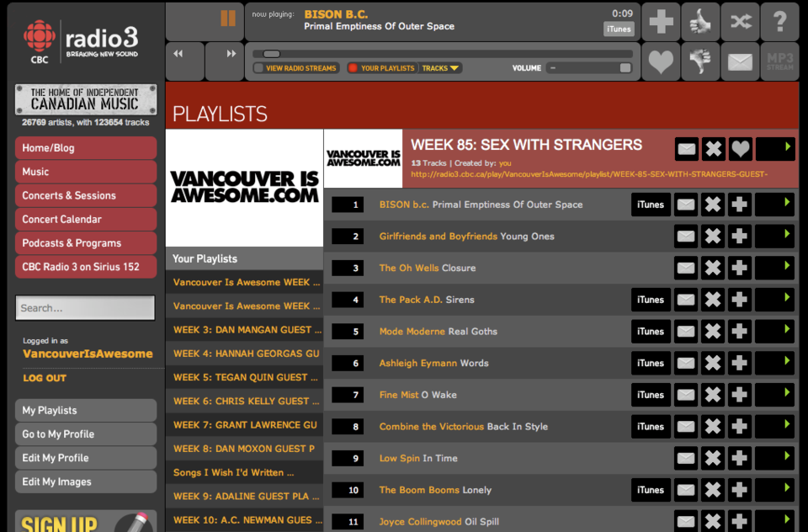Add The Boom Booms Lonely via plus
The width and height of the screenshot is (808, 532).
coord(740,490)
